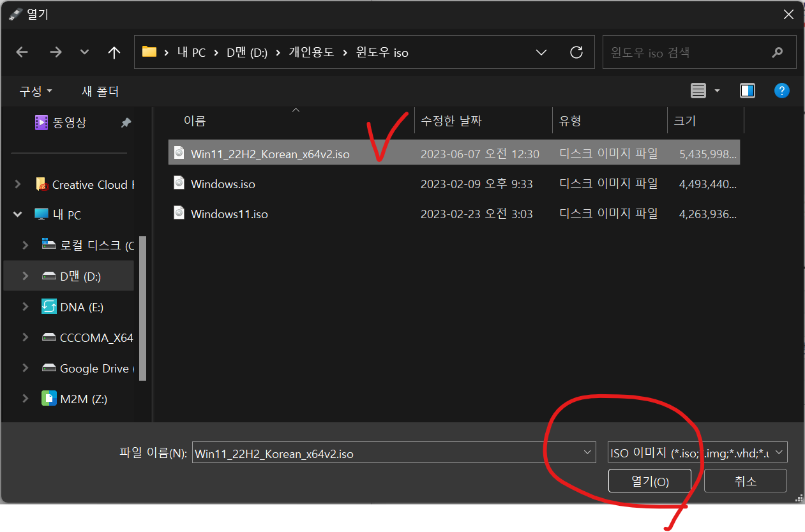Expand D맨 (D:) tree node
This screenshot has height=532, width=805.
coord(26,276)
